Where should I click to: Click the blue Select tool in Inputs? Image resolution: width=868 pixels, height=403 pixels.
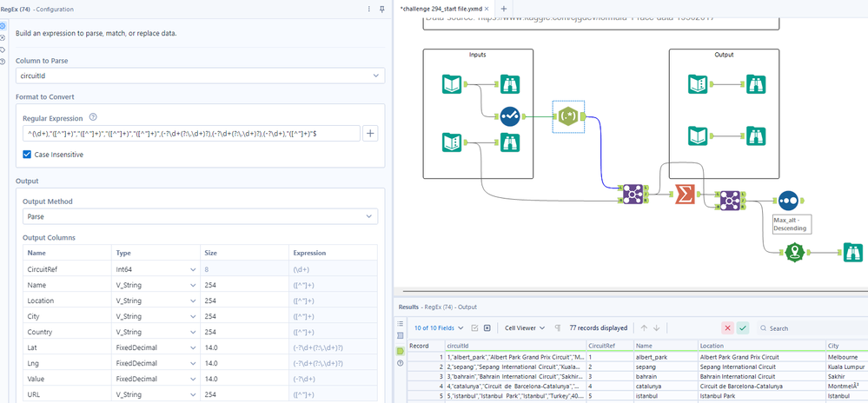point(509,116)
